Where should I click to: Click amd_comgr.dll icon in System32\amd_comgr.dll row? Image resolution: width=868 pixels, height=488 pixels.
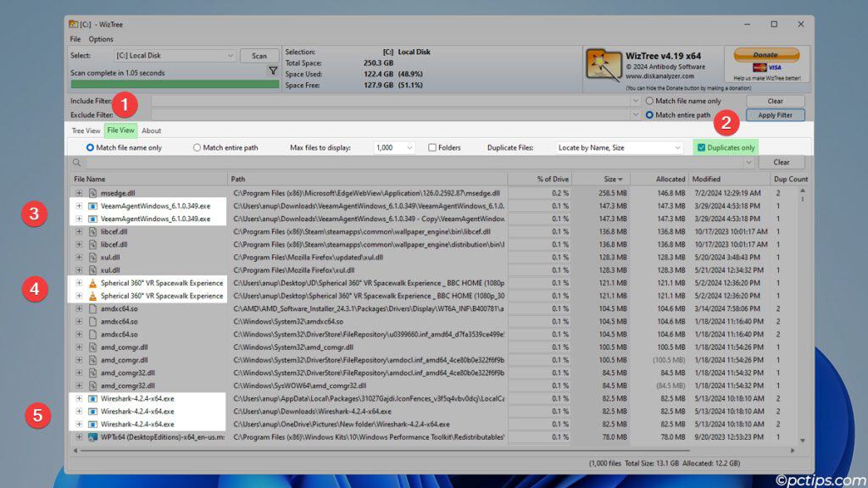(93, 347)
